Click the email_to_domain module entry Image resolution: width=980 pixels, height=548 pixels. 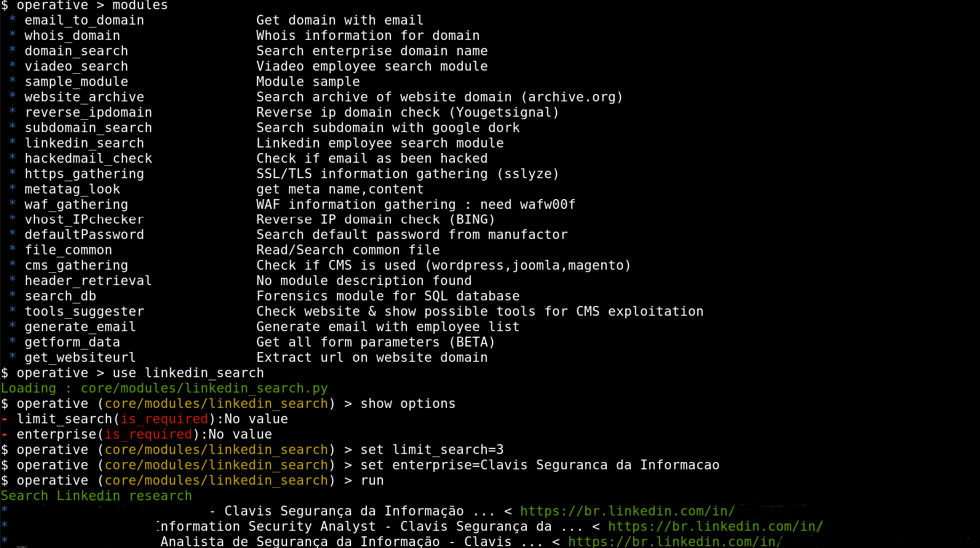(x=84, y=20)
